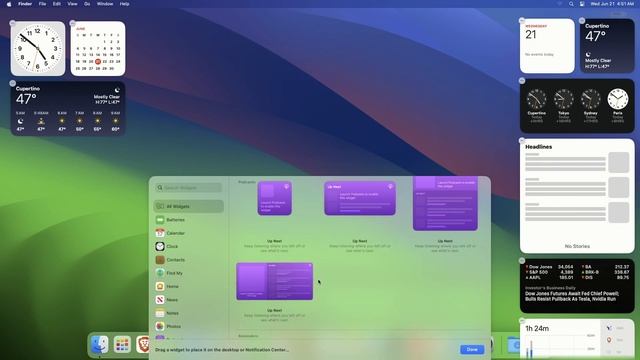
Task: Open the Finder menu
Action: tap(25, 4)
